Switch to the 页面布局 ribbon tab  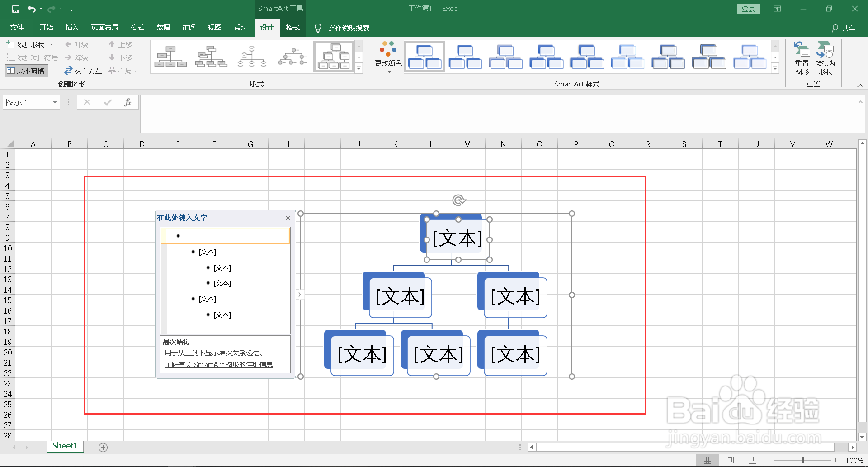pyautogui.click(x=104, y=28)
